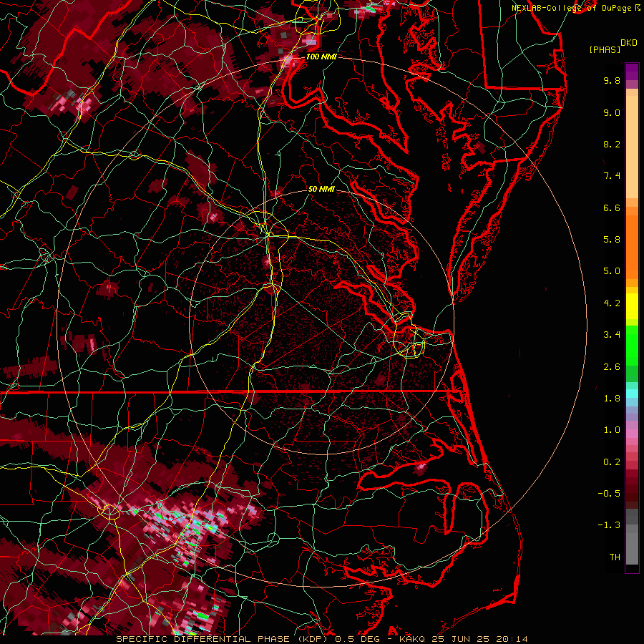644x644 pixels.
Task: Click the 1.8 scale value
Action: [612, 399]
